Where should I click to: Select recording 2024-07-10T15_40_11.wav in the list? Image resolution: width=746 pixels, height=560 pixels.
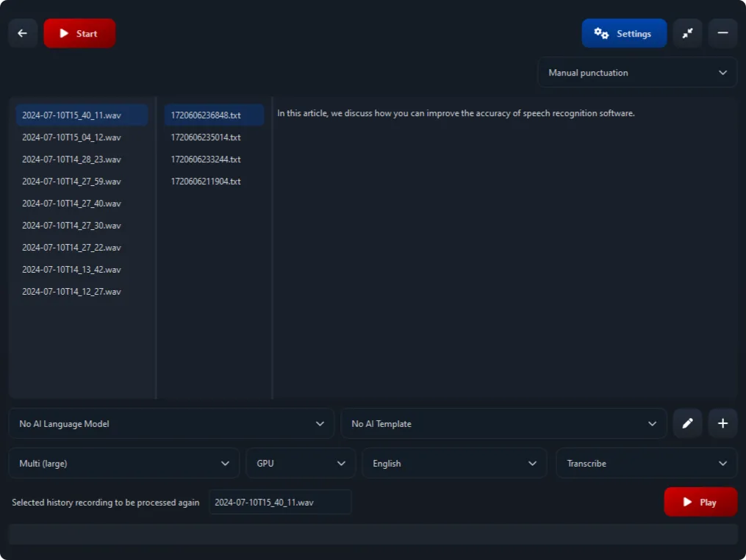tap(82, 115)
